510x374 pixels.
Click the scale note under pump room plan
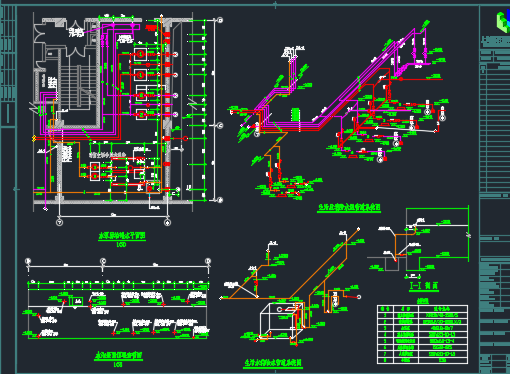(121, 245)
